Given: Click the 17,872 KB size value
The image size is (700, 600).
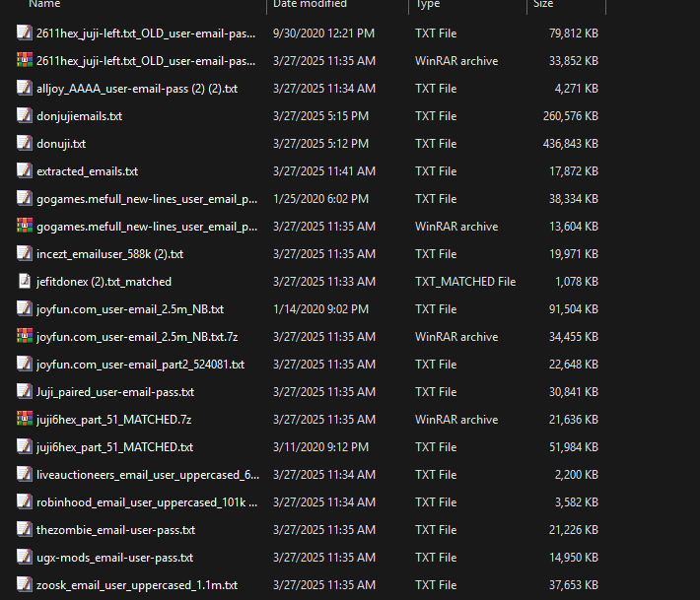Looking at the screenshot, I should tap(574, 171).
